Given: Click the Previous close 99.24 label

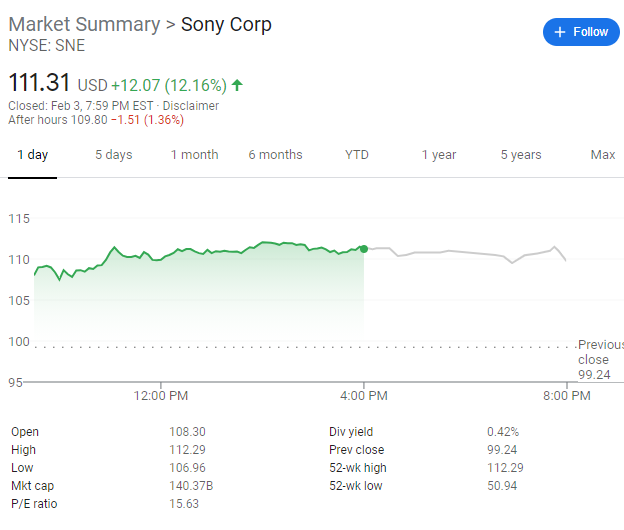Looking at the screenshot, I should pos(598,360).
